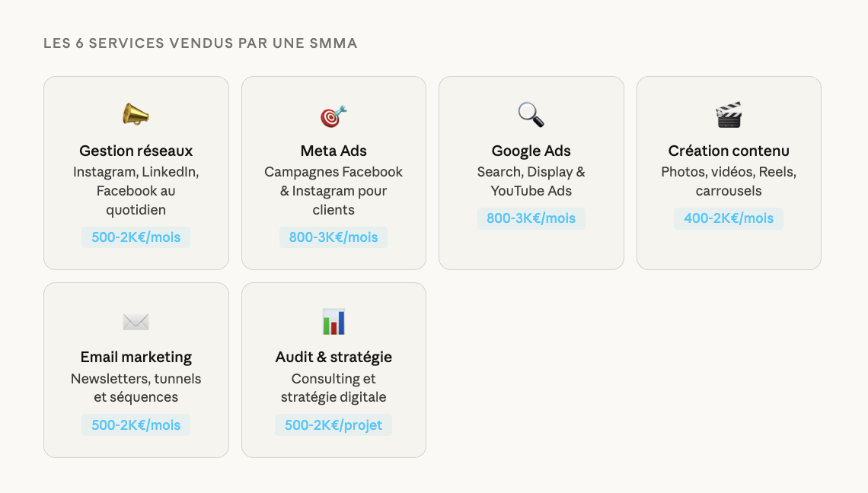Select the 800-3K€/mois badge under Google Ads
The height and width of the screenshot is (493, 868).
(531, 218)
